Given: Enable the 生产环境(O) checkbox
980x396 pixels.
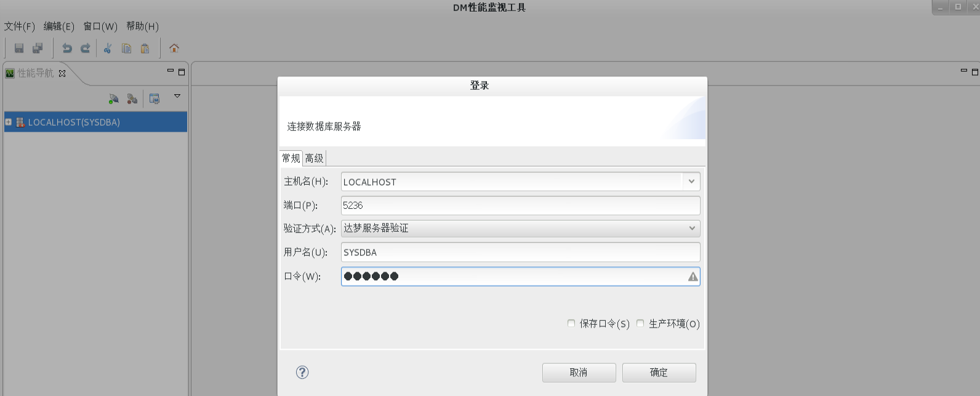Looking at the screenshot, I should point(640,323).
